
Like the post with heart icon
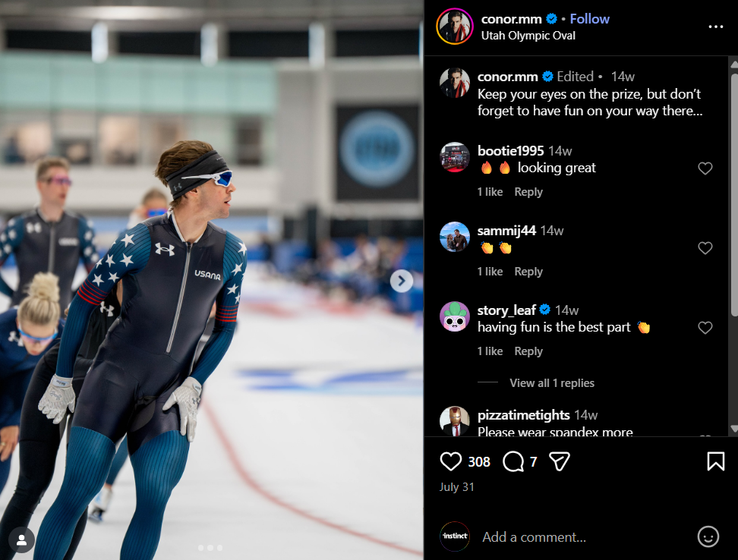pos(450,461)
